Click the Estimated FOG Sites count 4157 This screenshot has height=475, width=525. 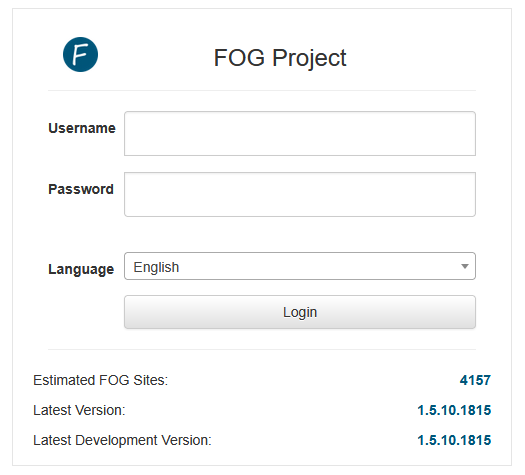click(x=475, y=380)
